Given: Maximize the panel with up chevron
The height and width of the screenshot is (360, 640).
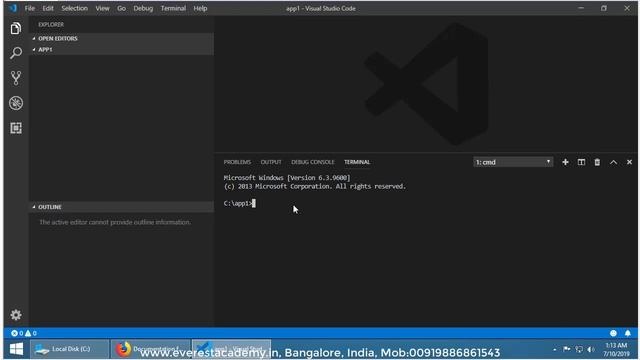Looking at the screenshot, I should point(613,162).
